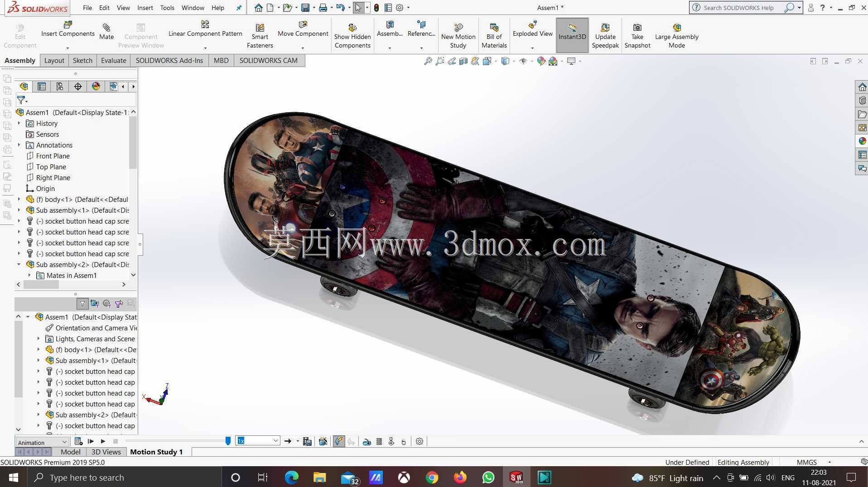The width and height of the screenshot is (868, 487).
Task: Collapse the Sub assembly<2> node in upper tree
Action: click(19, 264)
